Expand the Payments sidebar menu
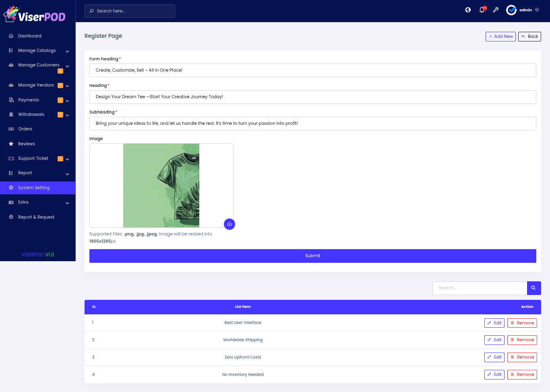The width and height of the screenshot is (550, 392). pos(37,100)
